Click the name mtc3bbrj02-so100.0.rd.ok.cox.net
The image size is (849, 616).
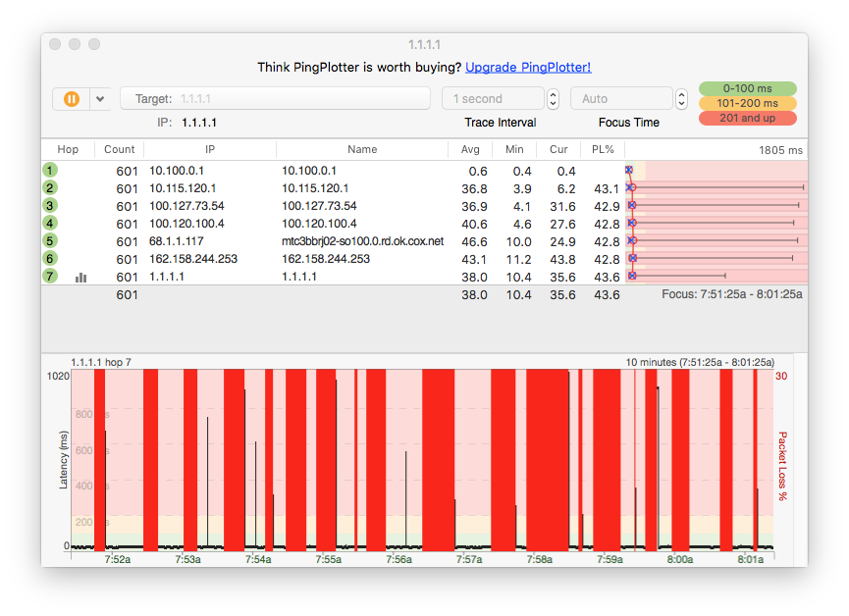coord(363,241)
